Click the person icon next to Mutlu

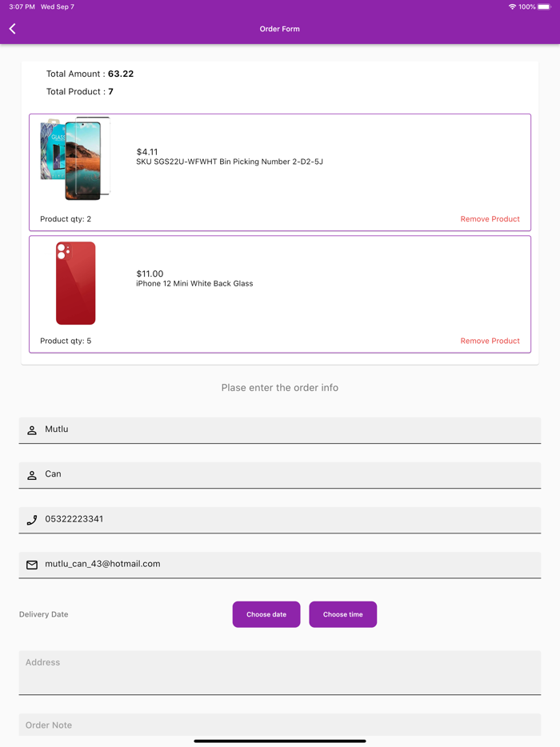click(32, 429)
